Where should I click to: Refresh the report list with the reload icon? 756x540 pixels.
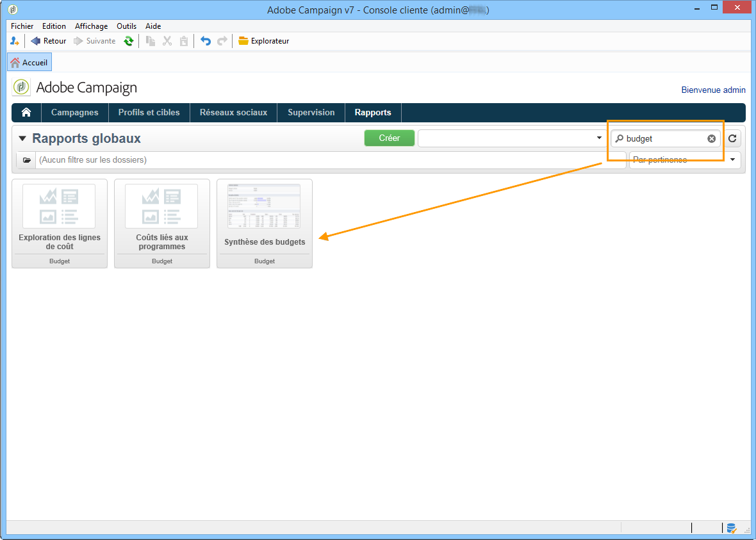click(x=732, y=138)
